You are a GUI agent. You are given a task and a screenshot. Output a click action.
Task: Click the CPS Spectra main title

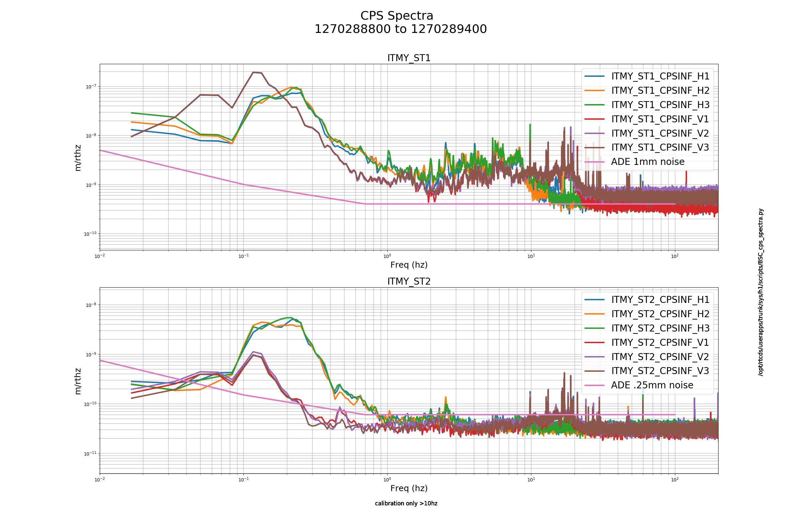(x=397, y=16)
